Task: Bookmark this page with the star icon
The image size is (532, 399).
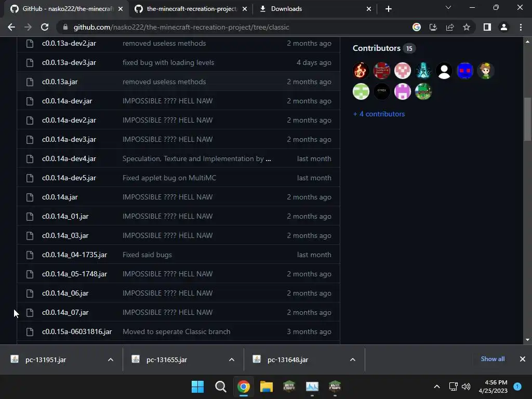Action: point(467,27)
